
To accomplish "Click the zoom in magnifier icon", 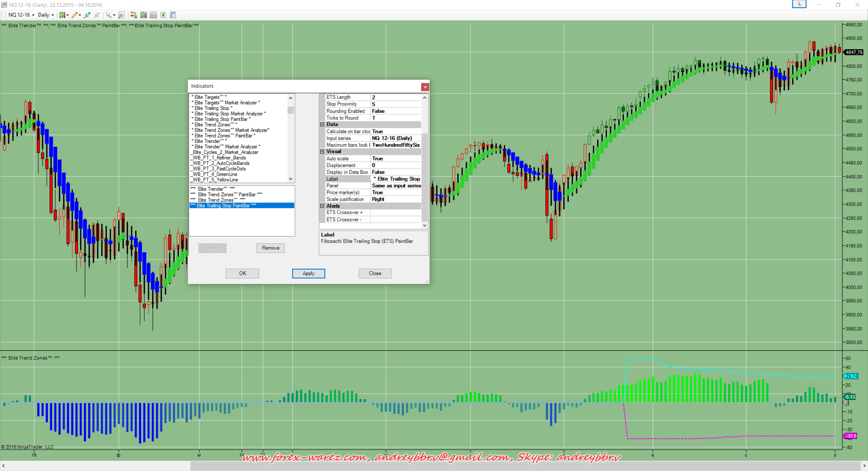I will 87,15.
